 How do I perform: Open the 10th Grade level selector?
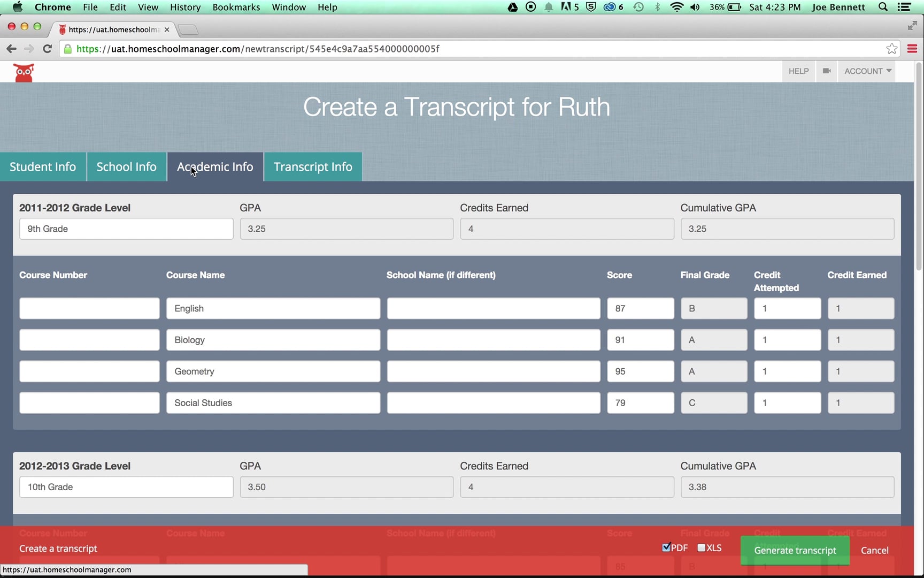click(126, 487)
